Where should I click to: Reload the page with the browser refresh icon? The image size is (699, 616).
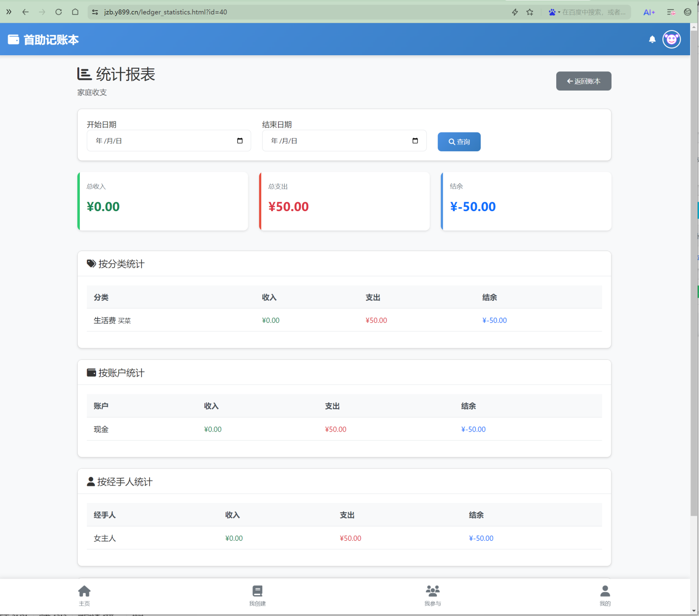point(59,12)
